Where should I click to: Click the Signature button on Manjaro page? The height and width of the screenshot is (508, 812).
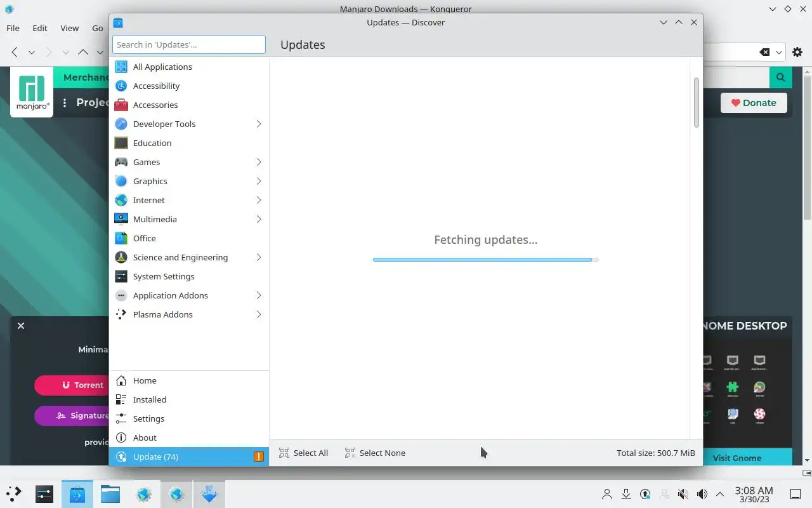click(72, 415)
